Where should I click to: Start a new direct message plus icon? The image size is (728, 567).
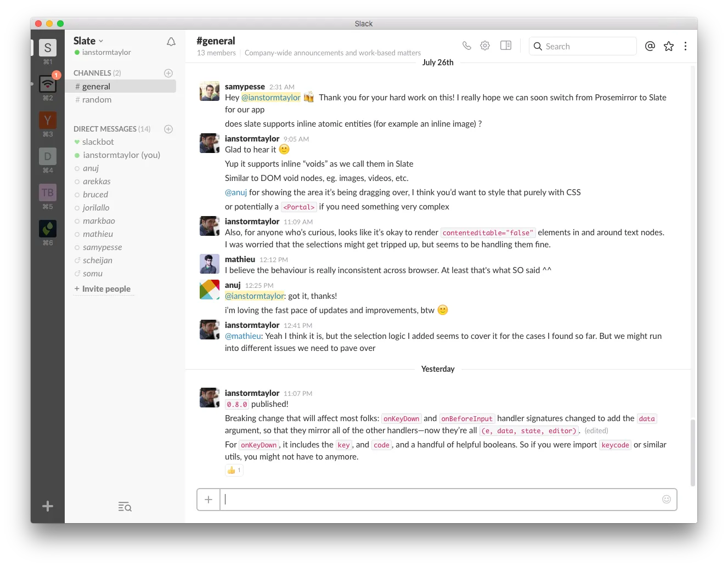[x=168, y=129]
